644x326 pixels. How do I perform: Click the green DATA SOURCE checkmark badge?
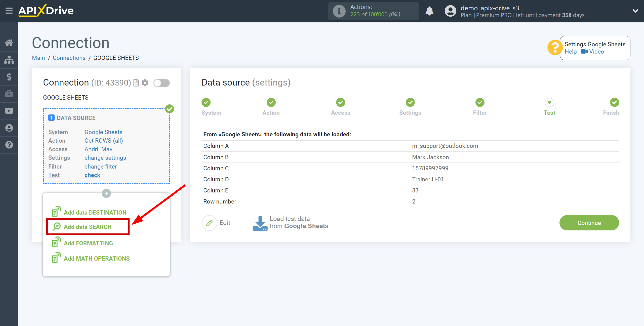[170, 109]
